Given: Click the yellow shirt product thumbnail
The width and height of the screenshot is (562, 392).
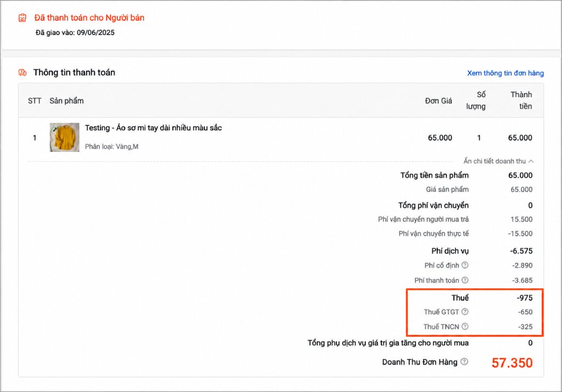Looking at the screenshot, I should tap(65, 138).
